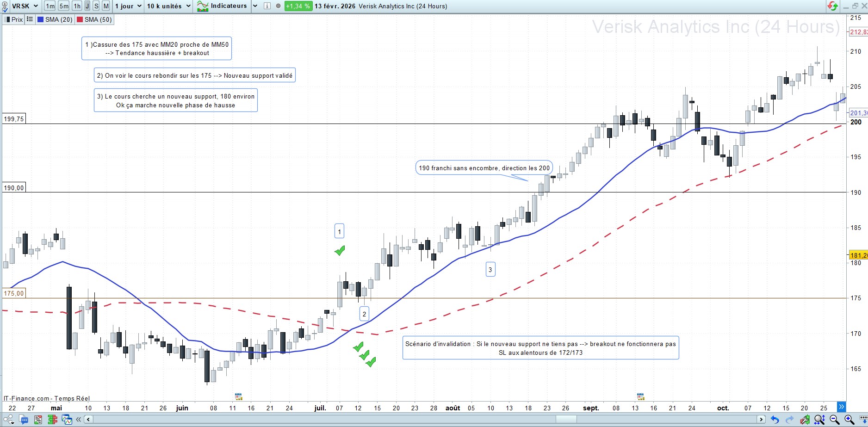Click the scrollbar right arrow
The image size is (868, 427).
(x=761, y=420)
